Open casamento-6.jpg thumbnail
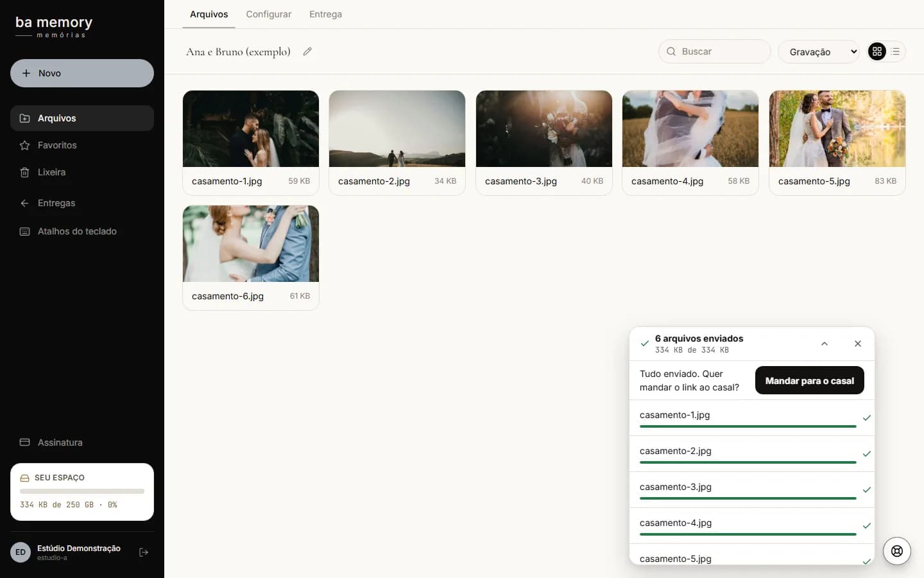This screenshot has width=924, height=578. pos(251,243)
